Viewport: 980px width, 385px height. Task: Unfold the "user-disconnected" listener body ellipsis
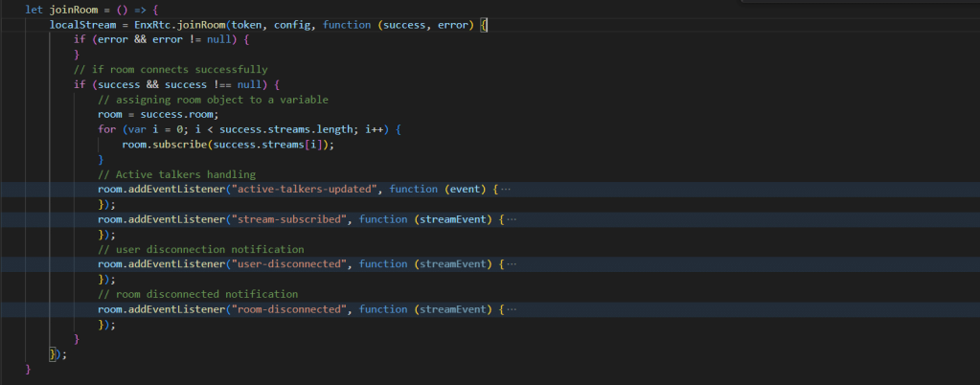point(512,264)
